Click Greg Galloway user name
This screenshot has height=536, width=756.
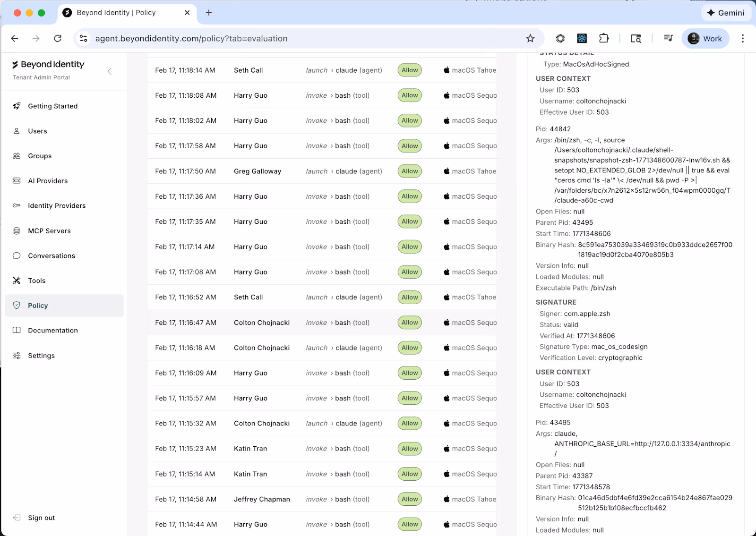pyautogui.click(x=258, y=171)
